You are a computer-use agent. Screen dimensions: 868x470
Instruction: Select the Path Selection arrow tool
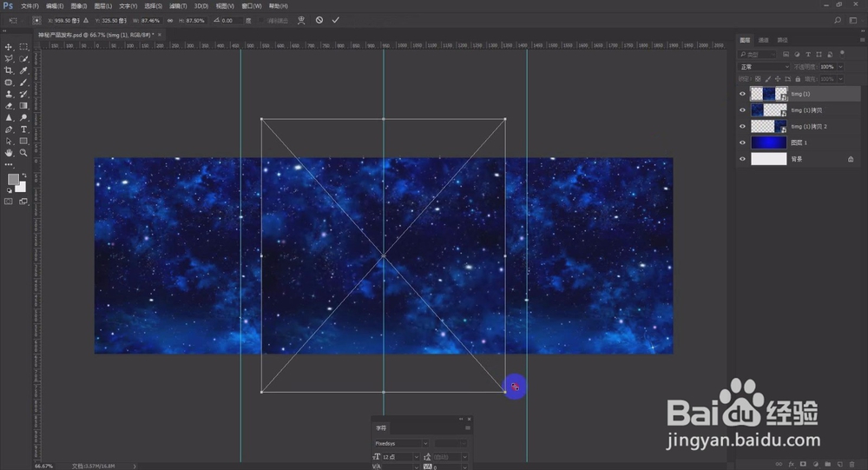(x=9, y=142)
